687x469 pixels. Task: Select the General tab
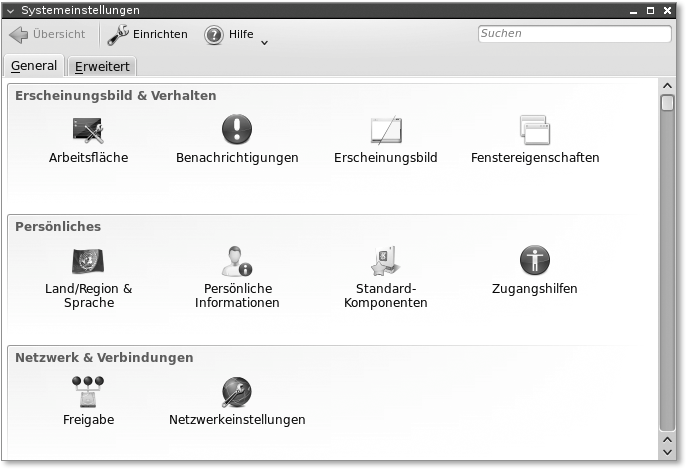(x=34, y=66)
